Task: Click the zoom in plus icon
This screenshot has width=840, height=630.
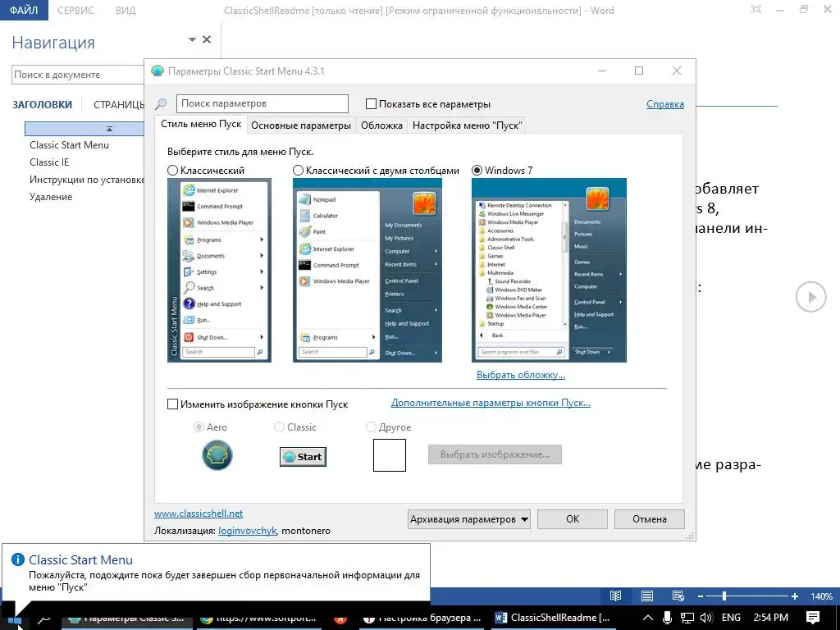Action: pyautogui.click(x=795, y=596)
